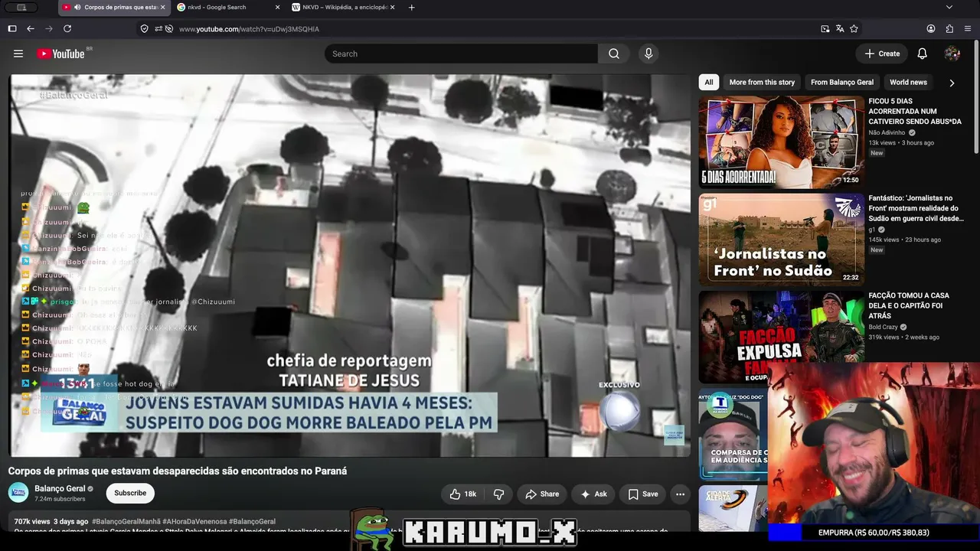Go forward with the browser forward arrow
This screenshot has width=980, height=551.
[49, 28]
